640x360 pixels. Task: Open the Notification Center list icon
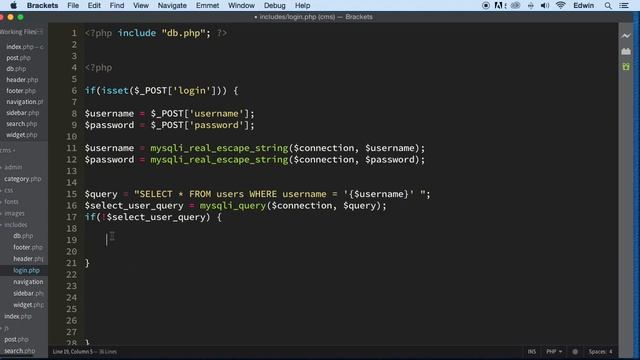624,5
